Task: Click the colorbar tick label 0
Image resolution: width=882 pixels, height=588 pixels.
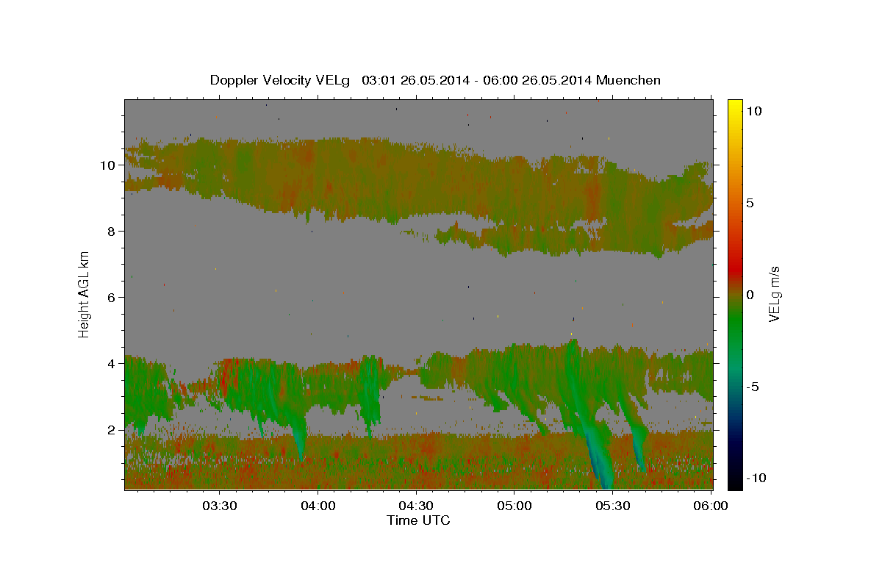Action: [x=750, y=295]
